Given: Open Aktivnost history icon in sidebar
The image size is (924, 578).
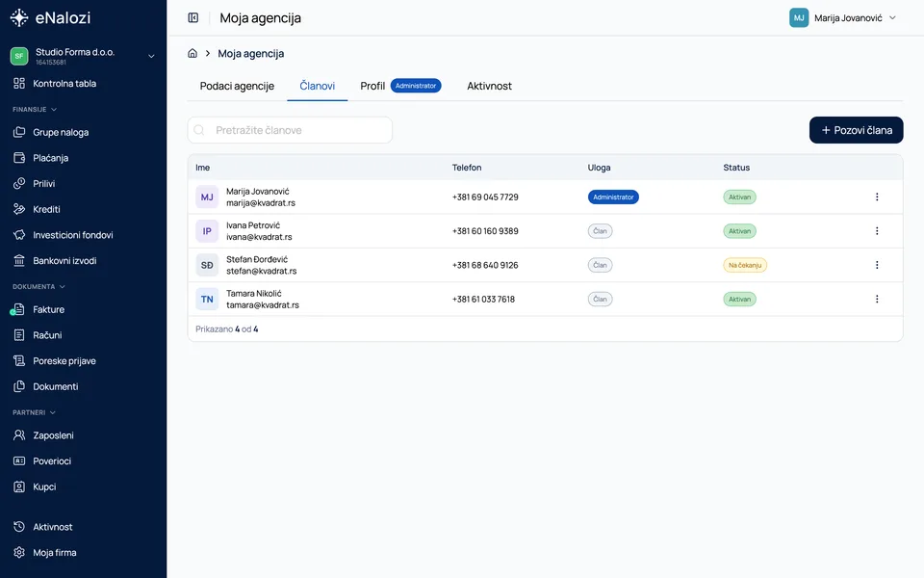Looking at the screenshot, I should pos(19,527).
